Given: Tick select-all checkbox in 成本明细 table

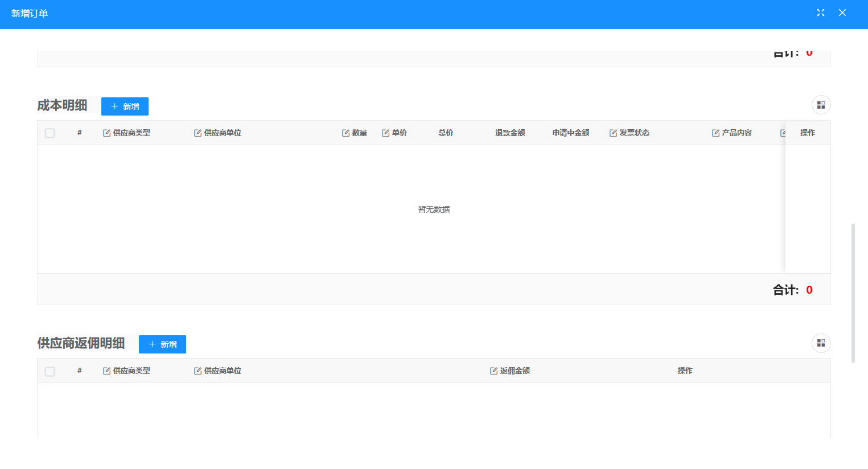Looking at the screenshot, I should [x=50, y=133].
